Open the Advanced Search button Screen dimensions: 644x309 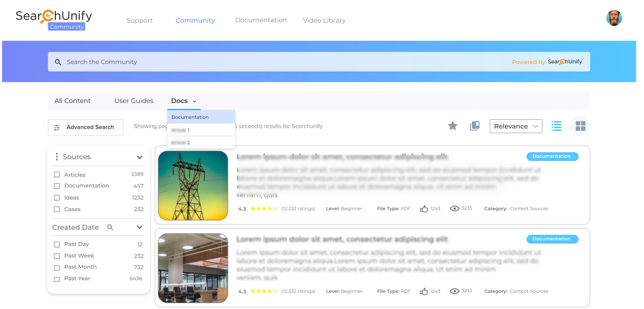tap(85, 127)
